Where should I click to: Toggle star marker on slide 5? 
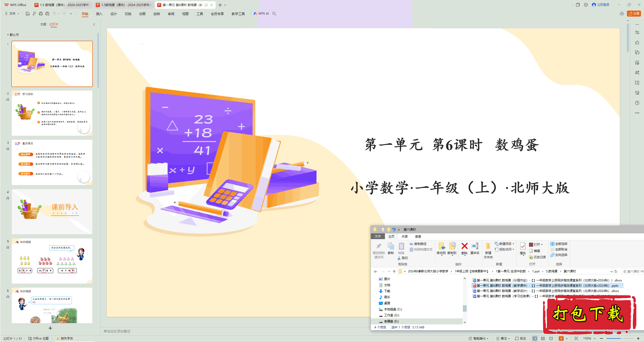[8, 247]
